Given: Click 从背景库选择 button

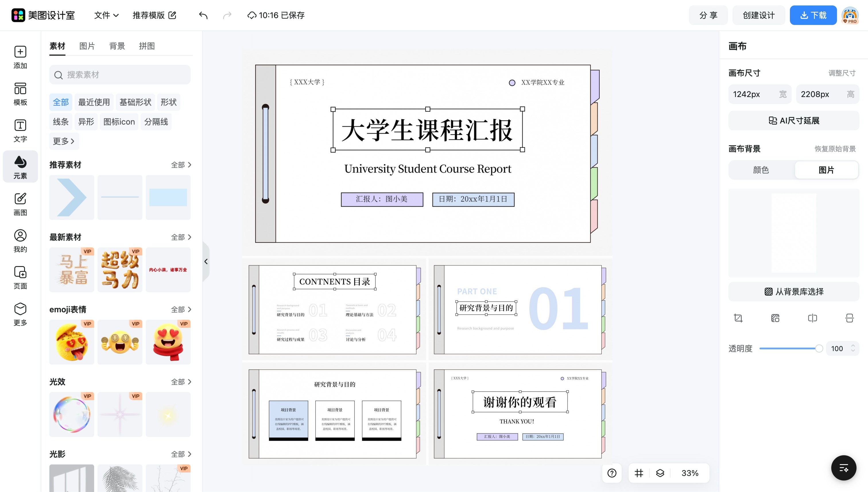Looking at the screenshot, I should pos(794,292).
